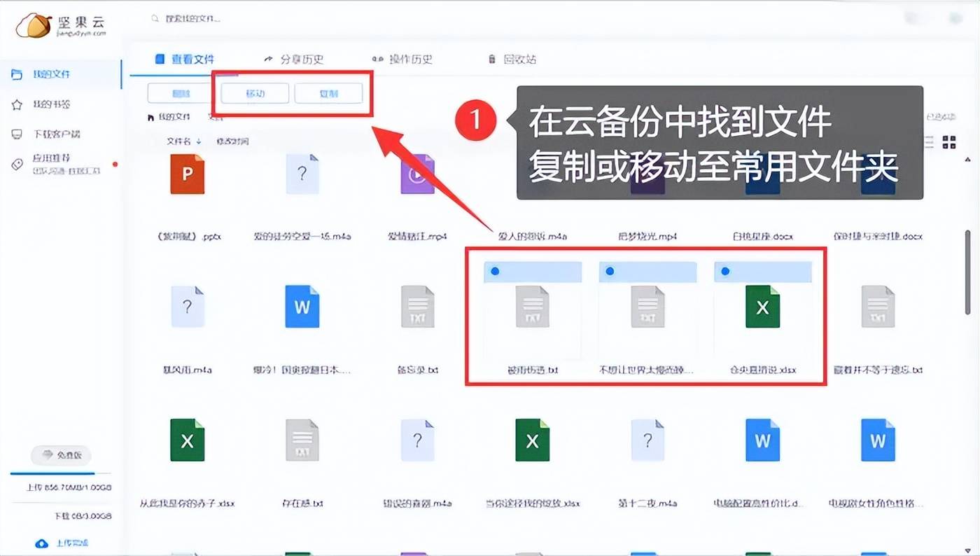The image size is (980, 556).
Task: Click the 保时捷 .docx file name
Action: click(x=878, y=237)
